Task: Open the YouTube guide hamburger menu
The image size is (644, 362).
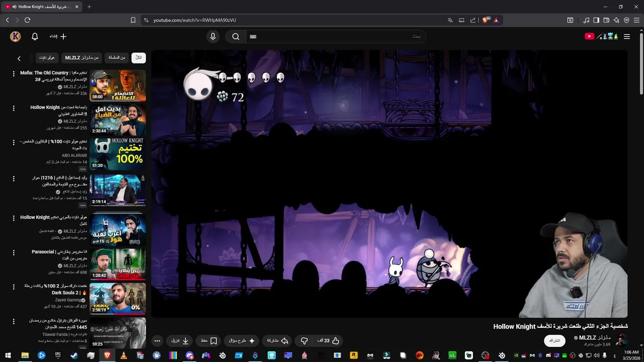Action: 627,36
